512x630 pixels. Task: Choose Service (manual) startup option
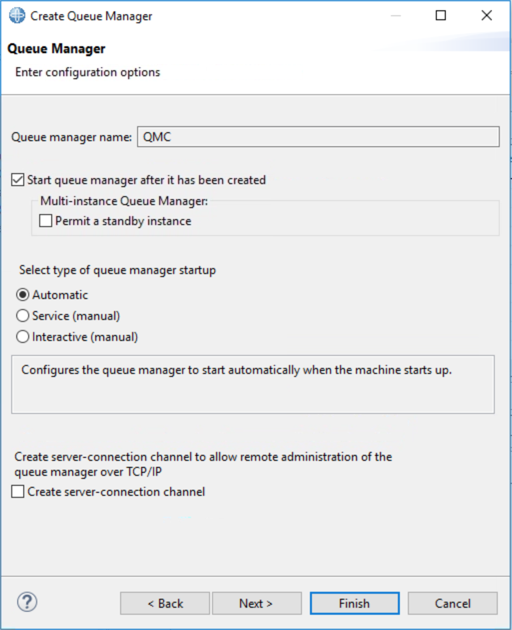pos(23,316)
